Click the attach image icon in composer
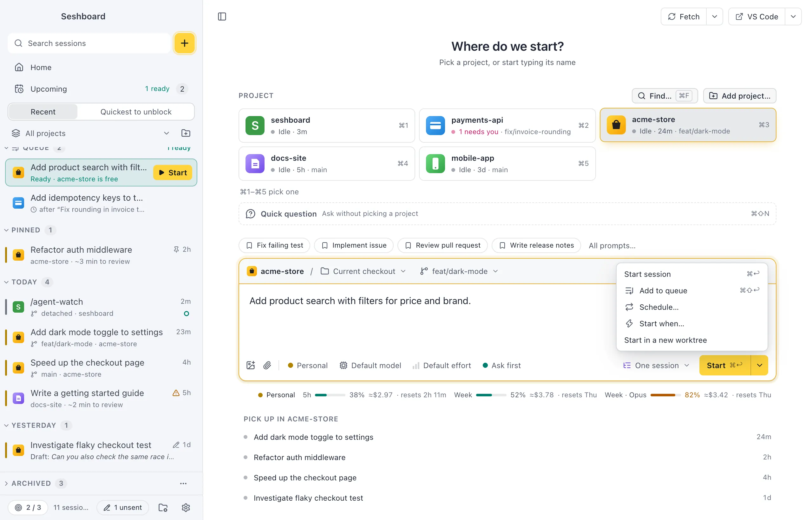The width and height of the screenshot is (812, 520). click(x=251, y=365)
